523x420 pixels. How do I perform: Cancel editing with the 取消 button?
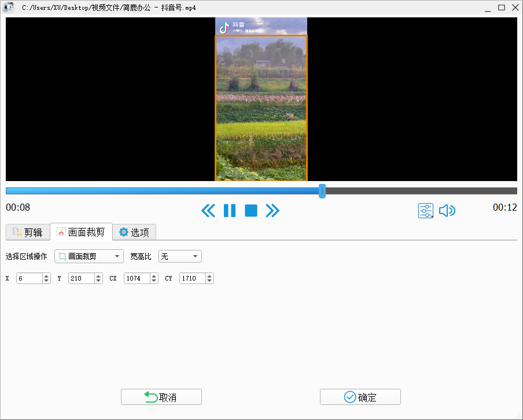pos(161,397)
